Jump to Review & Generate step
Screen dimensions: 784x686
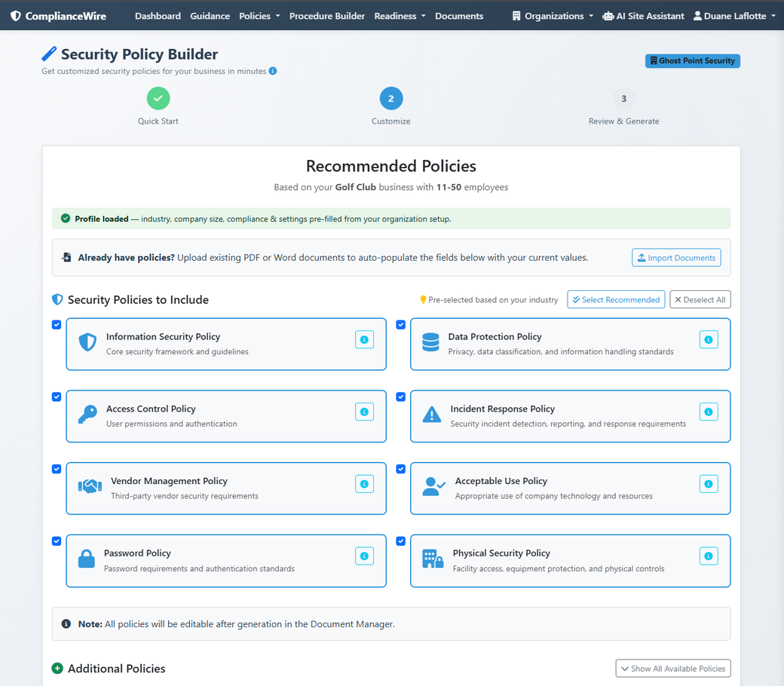(623, 99)
